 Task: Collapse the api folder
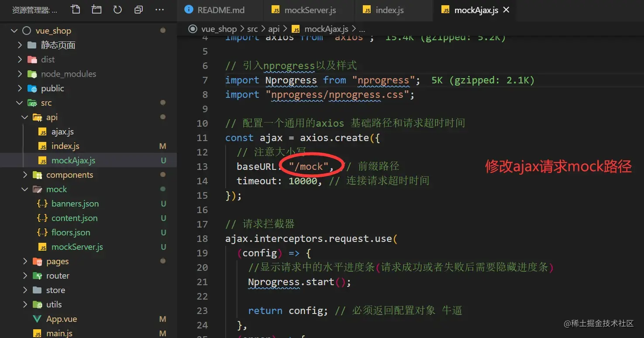(25, 117)
